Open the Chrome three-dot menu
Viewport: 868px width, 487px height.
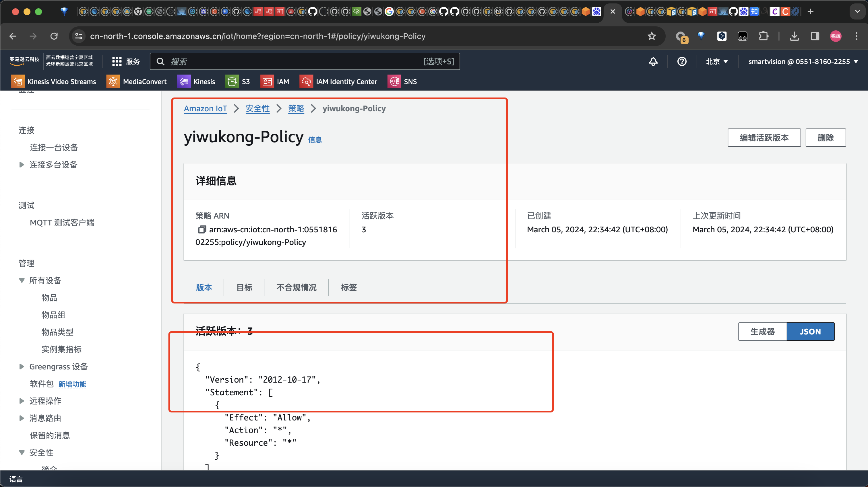click(857, 36)
